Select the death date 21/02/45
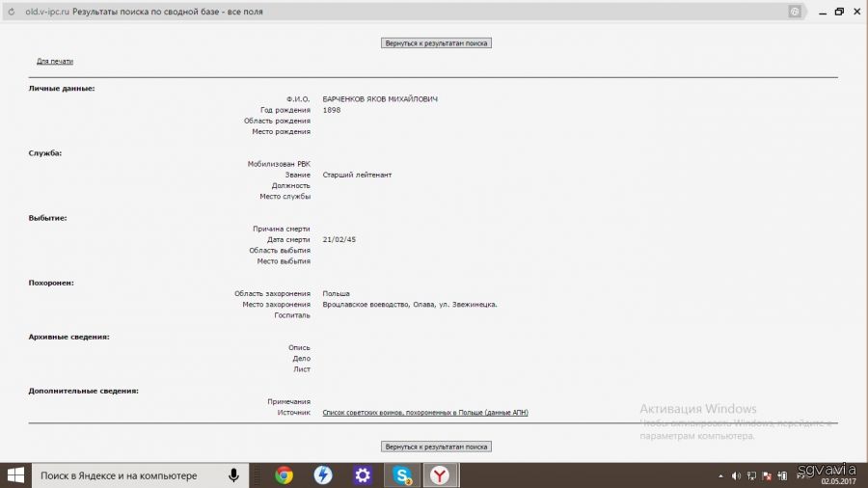This screenshot has height=488, width=868. click(x=339, y=239)
